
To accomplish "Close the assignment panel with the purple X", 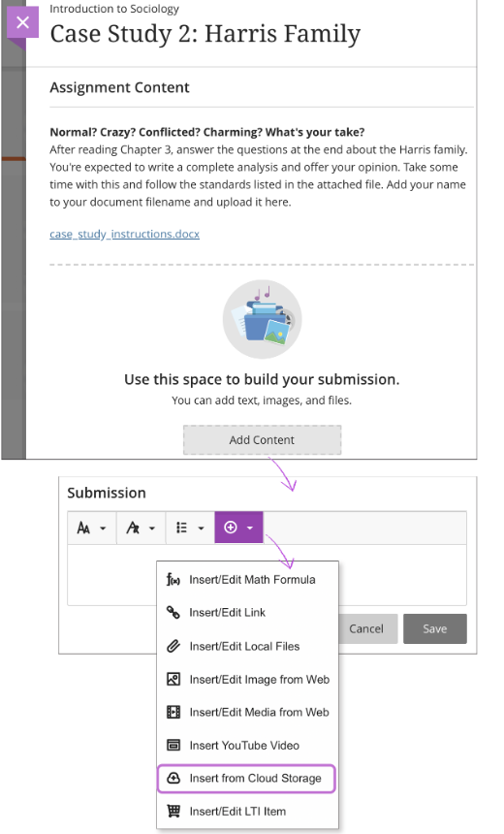I will pyautogui.click(x=22, y=22).
